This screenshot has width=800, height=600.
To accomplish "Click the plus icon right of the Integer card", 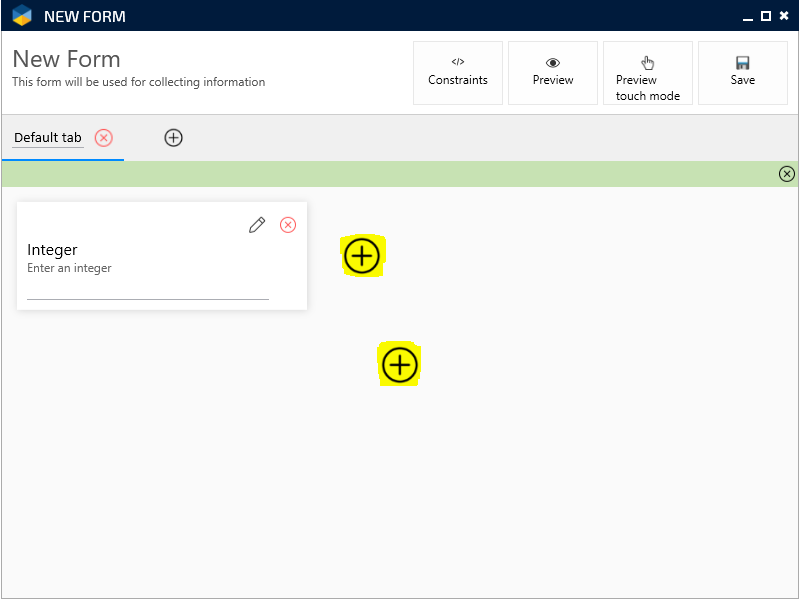I will point(362,257).
